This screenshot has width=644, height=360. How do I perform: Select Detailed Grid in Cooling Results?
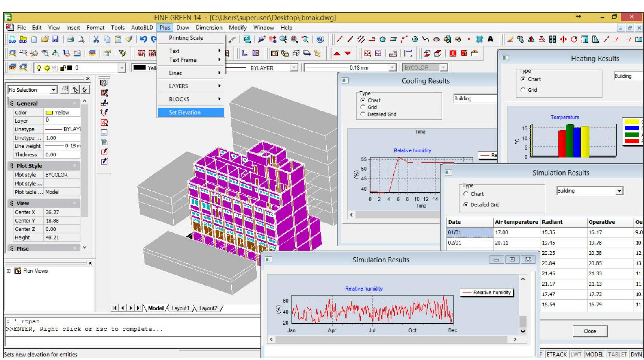[x=363, y=115]
